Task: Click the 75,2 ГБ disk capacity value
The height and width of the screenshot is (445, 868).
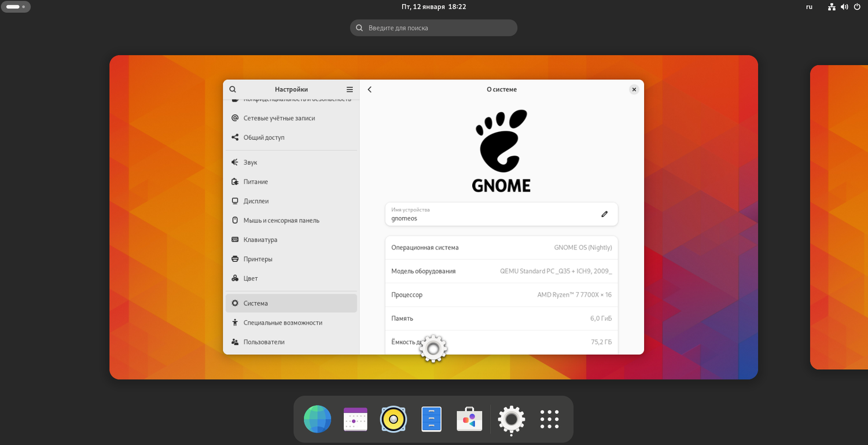Action: point(601,343)
